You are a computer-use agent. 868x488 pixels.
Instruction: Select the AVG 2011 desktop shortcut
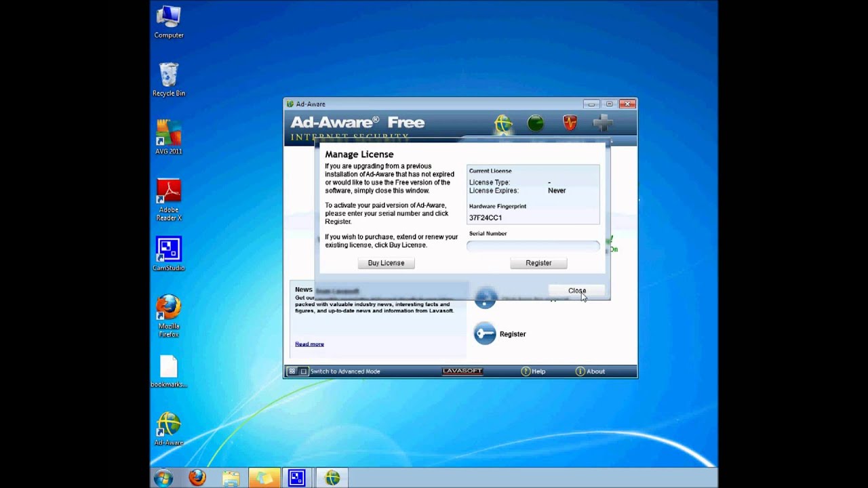click(x=169, y=138)
